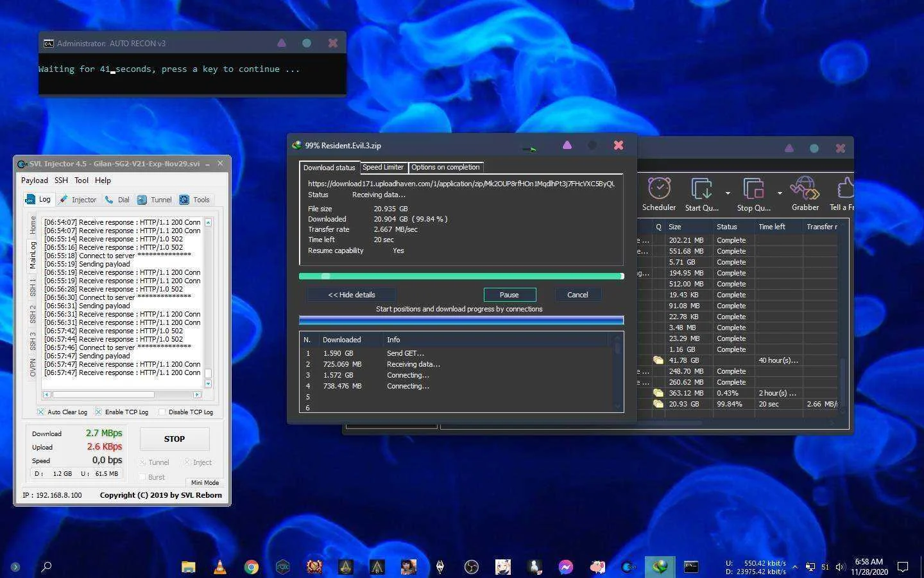Collapse details with the Hide details button
This screenshot has height=578, width=924.
(352, 295)
